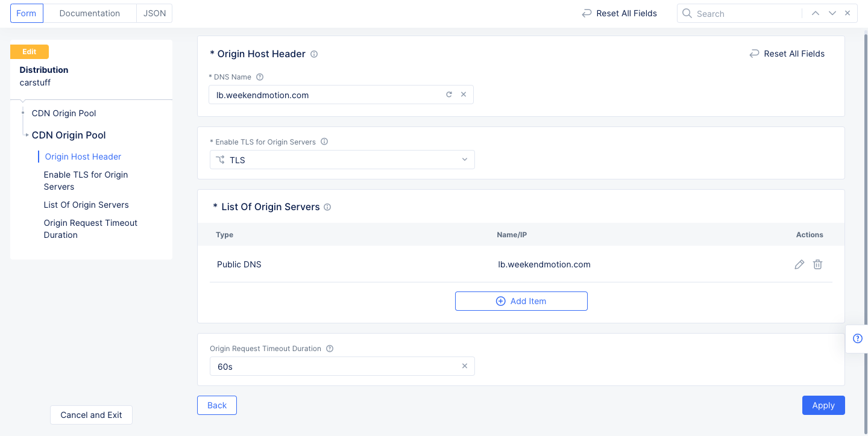Click the refresh icon in DNS Name field

448,94
